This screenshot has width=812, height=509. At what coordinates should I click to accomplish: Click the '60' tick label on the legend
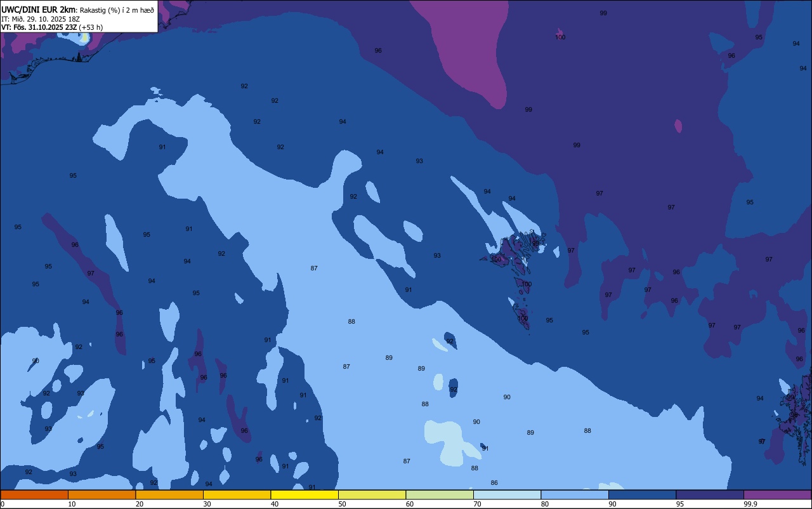tap(410, 504)
